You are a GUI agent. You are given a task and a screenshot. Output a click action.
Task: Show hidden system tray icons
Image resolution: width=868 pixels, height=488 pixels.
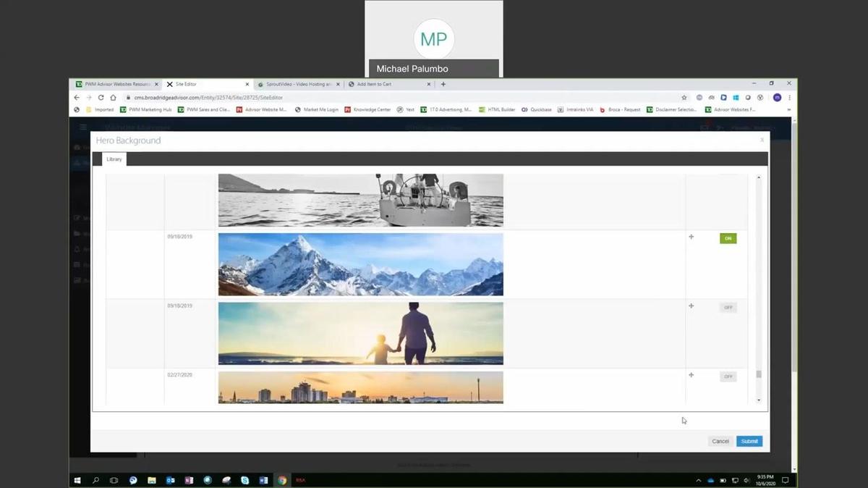coord(698,480)
